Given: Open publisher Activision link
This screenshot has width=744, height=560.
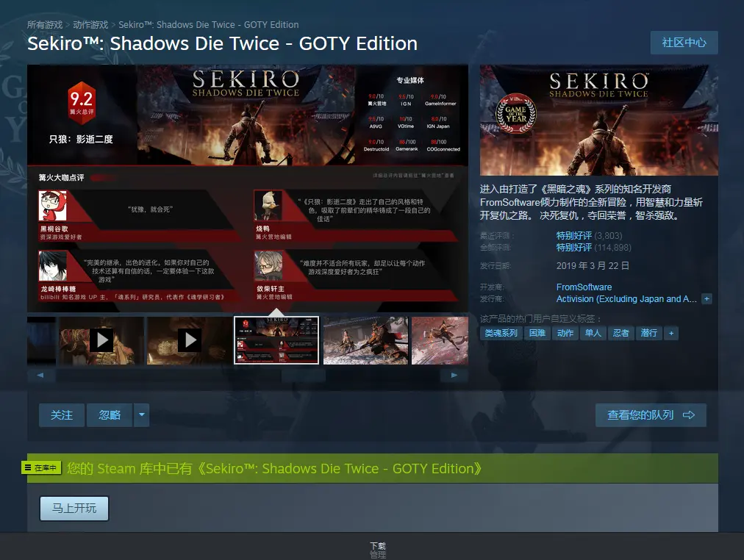Looking at the screenshot, I should 626,298.
